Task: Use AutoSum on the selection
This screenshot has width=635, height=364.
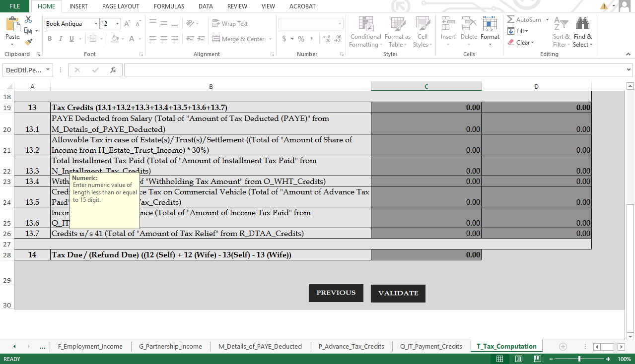Action: click(x=524, y=19)
